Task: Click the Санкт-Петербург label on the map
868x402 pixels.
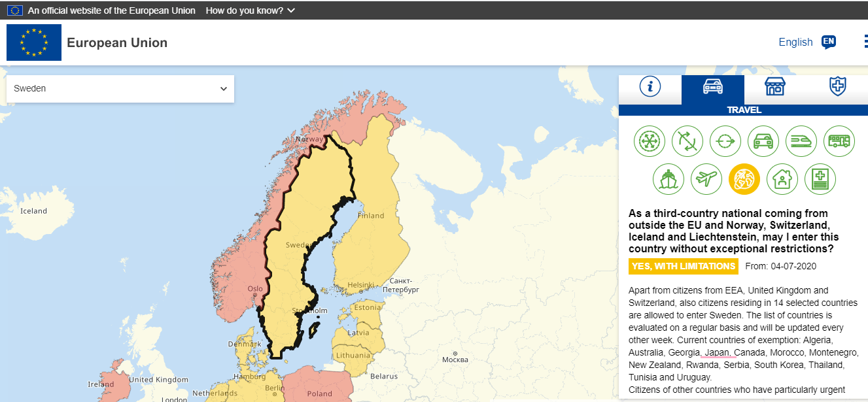Action: point(400,285)
